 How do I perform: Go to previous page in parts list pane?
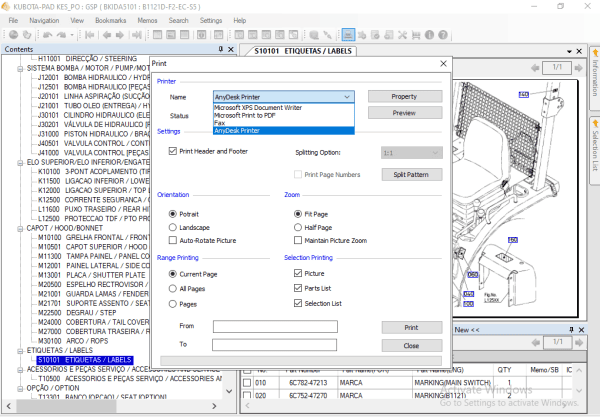(536, 342)
